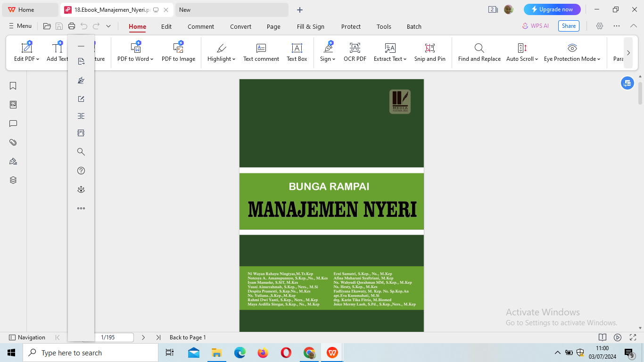The height and width of the screenshot is (362, 644).
Task: Open the Snip and Pin tool
Action: (x=430, y=52)
